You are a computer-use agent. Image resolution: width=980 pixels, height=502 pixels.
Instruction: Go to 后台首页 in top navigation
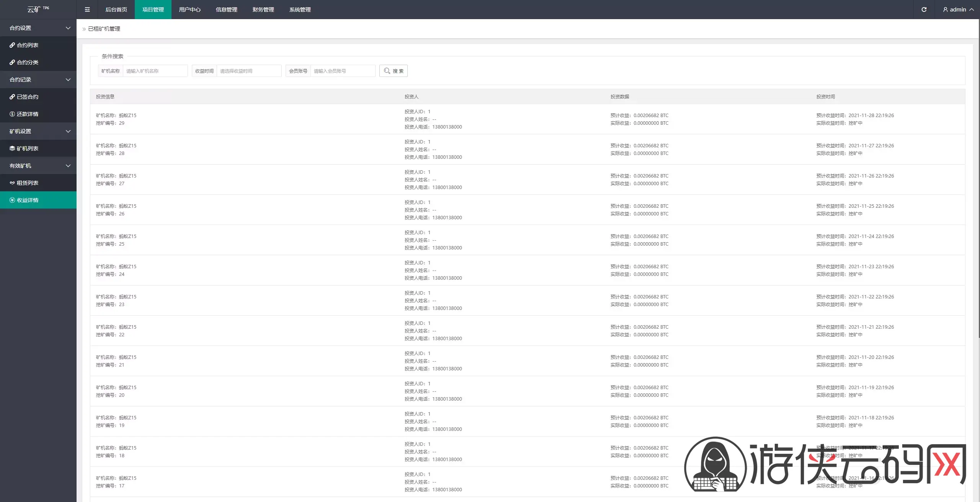[116, 10]
